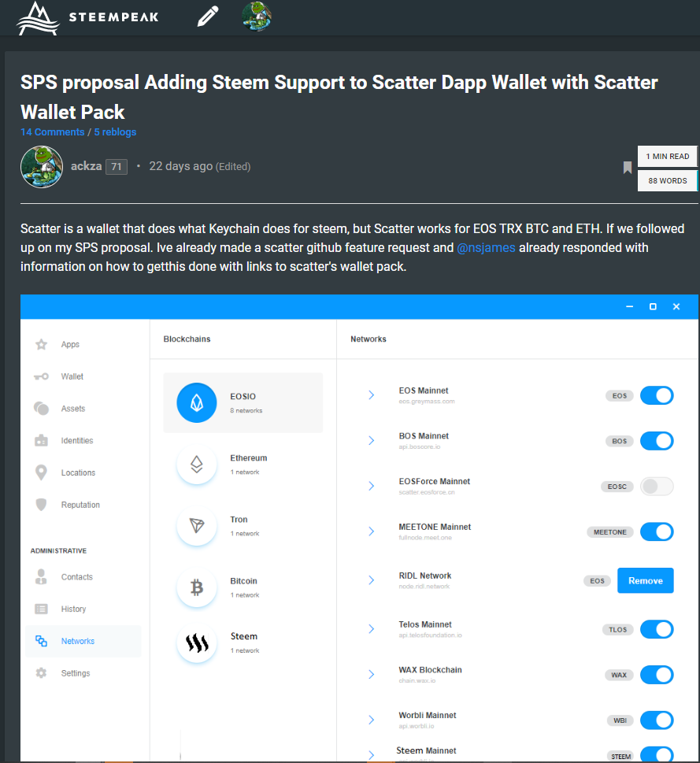Click the '22 days ago' timestamp
This screenshot has height=763, width=700.
pyautogui.click(x=180, y=166)
